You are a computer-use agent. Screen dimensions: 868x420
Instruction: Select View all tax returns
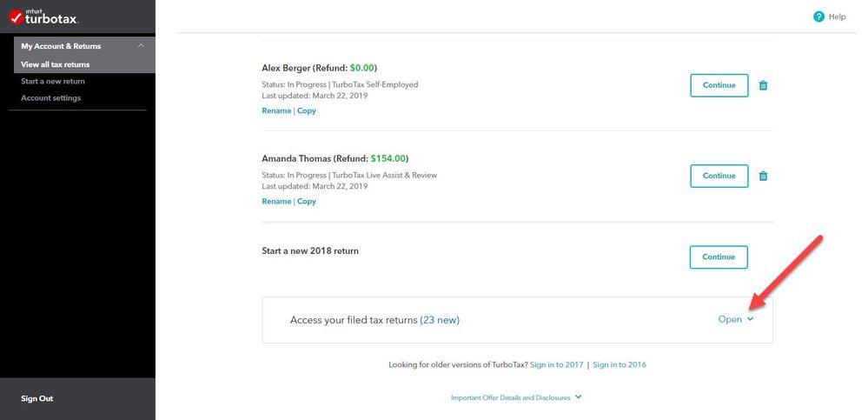(x=56, y=64)
